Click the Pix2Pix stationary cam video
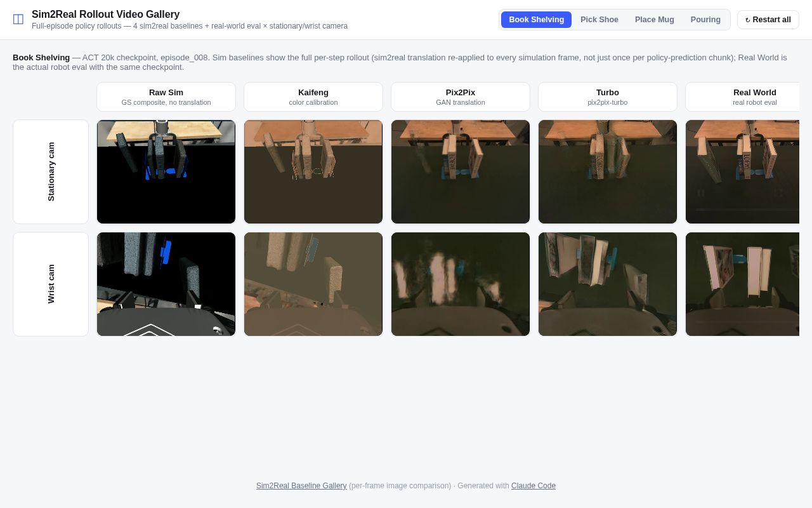This screenshot has width=812, height=508. [461, 172]
